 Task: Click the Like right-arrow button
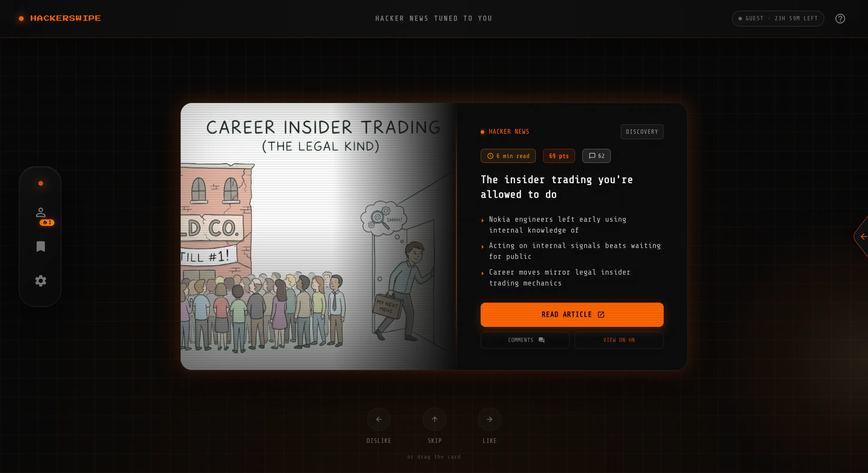click(489, 419)
